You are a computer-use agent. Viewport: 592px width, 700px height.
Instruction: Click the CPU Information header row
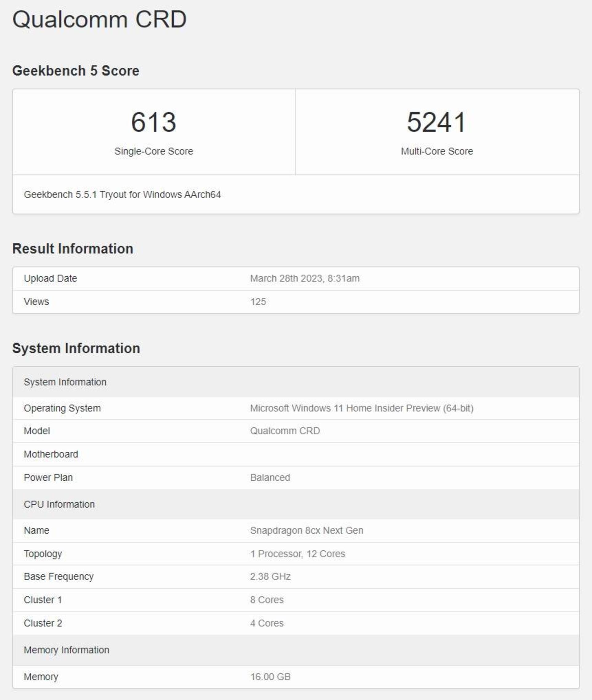[296, 504]
